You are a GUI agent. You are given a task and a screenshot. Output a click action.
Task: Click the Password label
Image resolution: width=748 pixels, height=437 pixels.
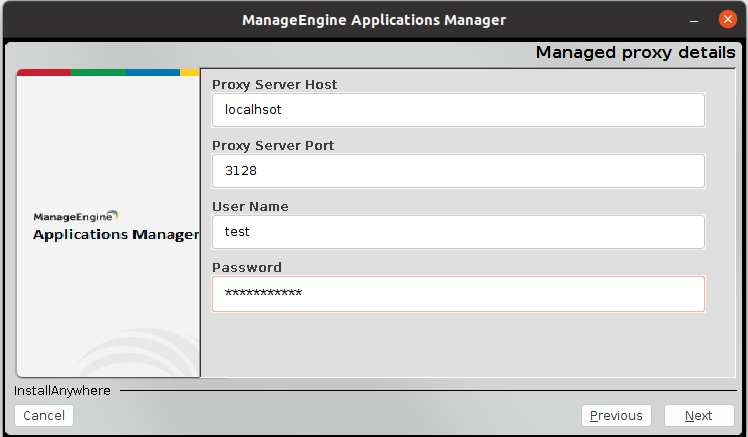[x=247, y=268]
